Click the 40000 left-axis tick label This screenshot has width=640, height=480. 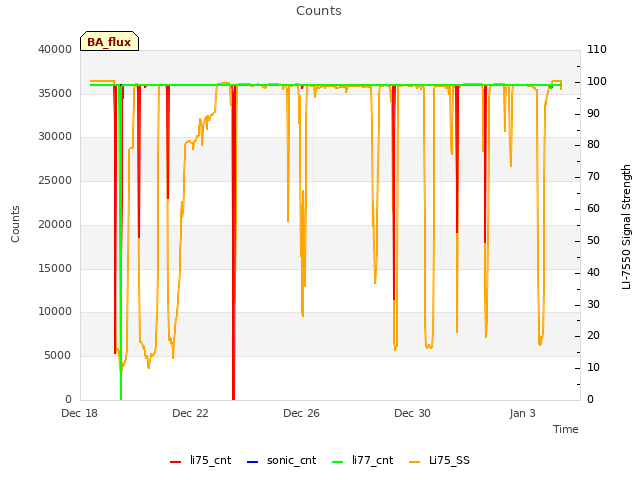[x=55, y=49]
